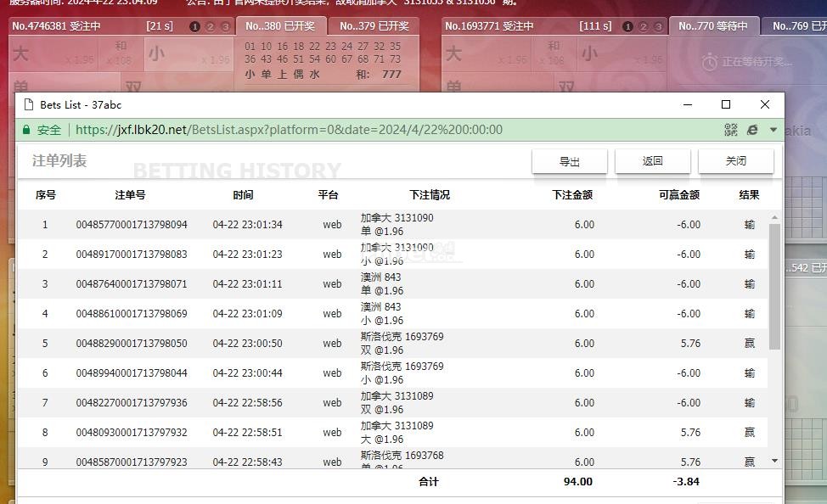This screenshot has width=827, height=504.
Task: Select round indicator 1 beside No.4746381
Action: point(194,26)
